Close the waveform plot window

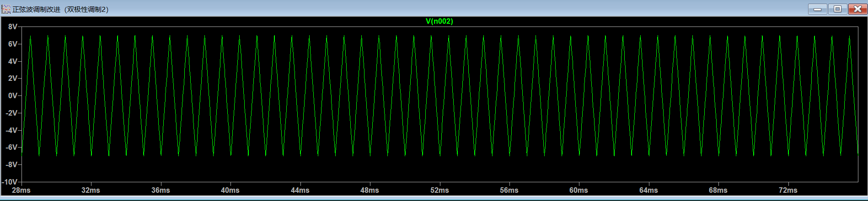(x=857, y=9)
